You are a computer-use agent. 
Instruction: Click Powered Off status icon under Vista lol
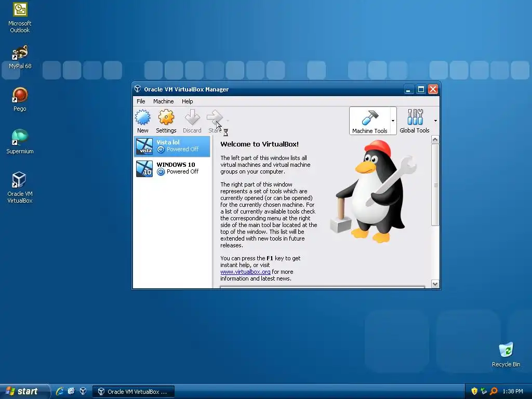tap(161, 149)
